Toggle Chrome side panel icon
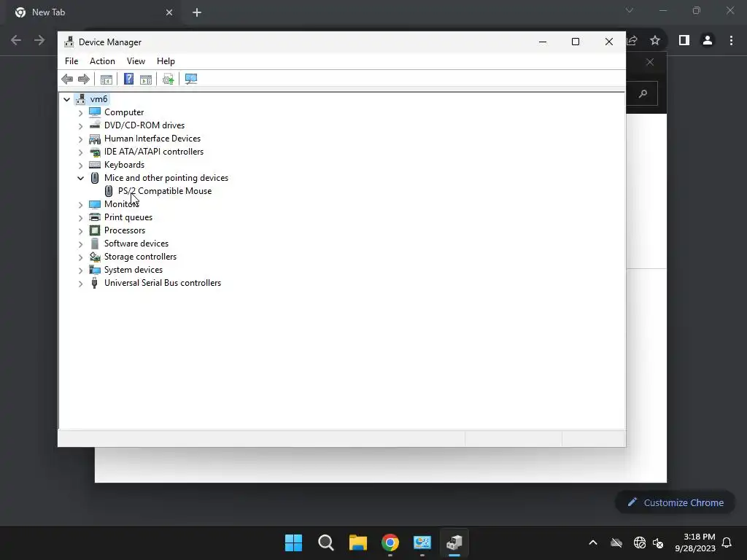The image size is (747, 560). pyautogui.click(x=684, y=41)
